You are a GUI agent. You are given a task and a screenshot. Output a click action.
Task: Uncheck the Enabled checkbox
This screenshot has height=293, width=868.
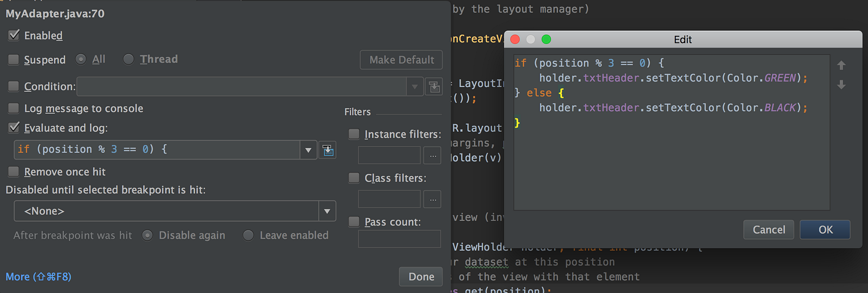(14, 35)
